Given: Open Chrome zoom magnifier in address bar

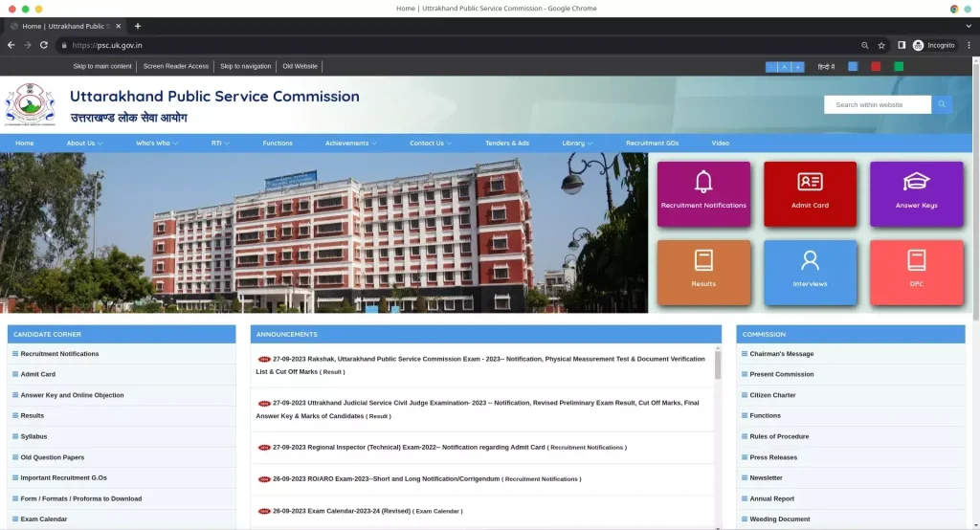Looking at the screenshot, I should pos(865,45).
